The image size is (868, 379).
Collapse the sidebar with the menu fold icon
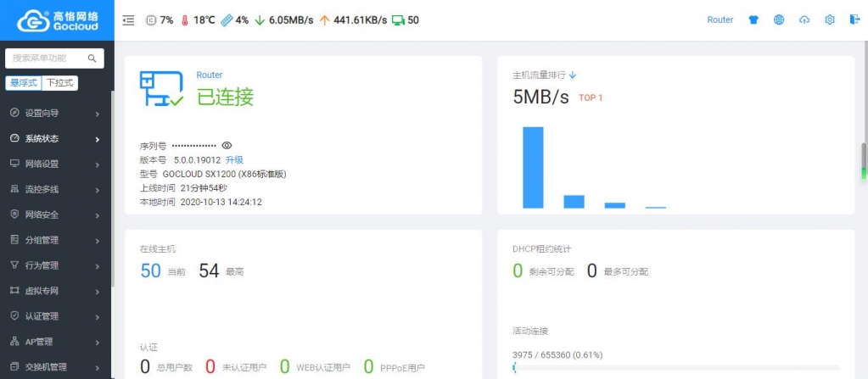tap(129, 20)
